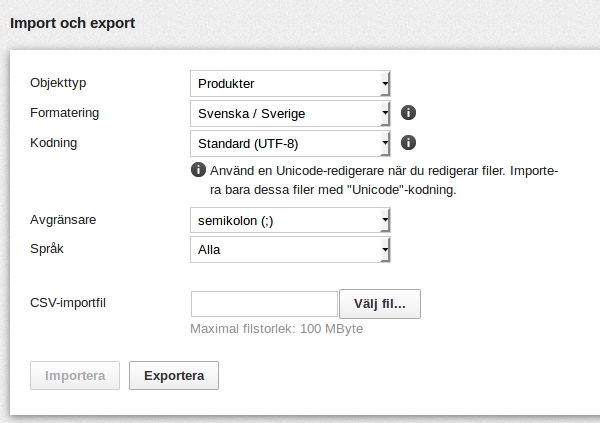
Task: Click the Språk label
Action: (x=47, y=249)
